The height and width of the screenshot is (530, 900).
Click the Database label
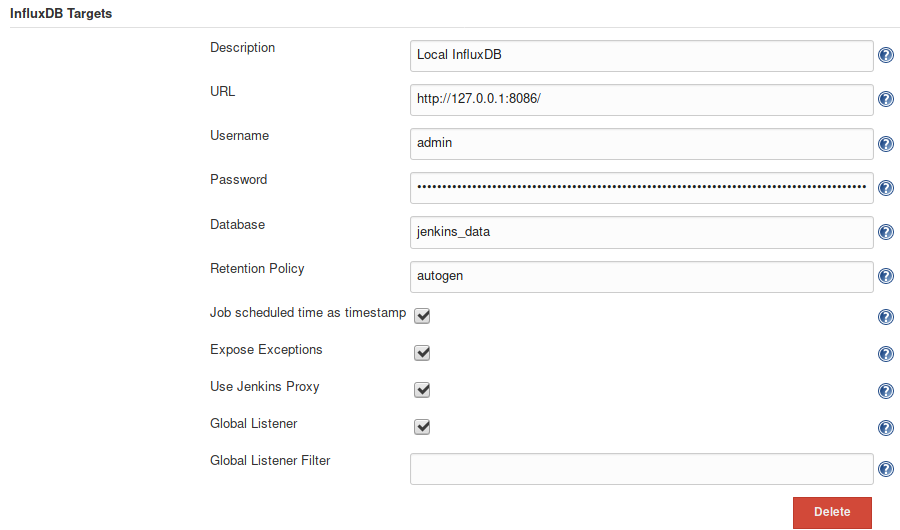tap(238, 225)
